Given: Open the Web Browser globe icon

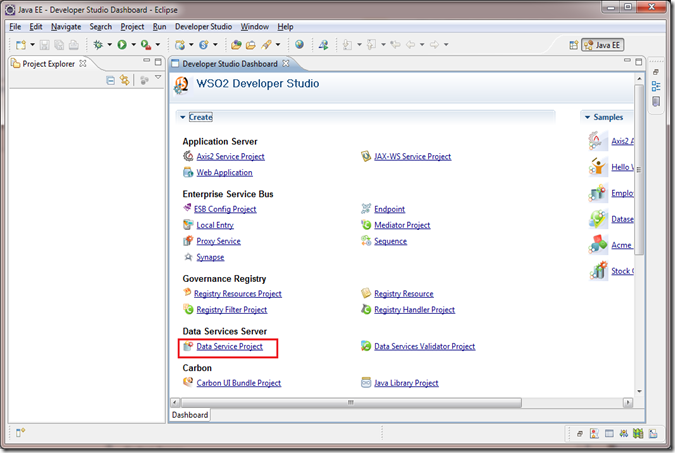Looking at the screenshot, I should tap(299, 44).
